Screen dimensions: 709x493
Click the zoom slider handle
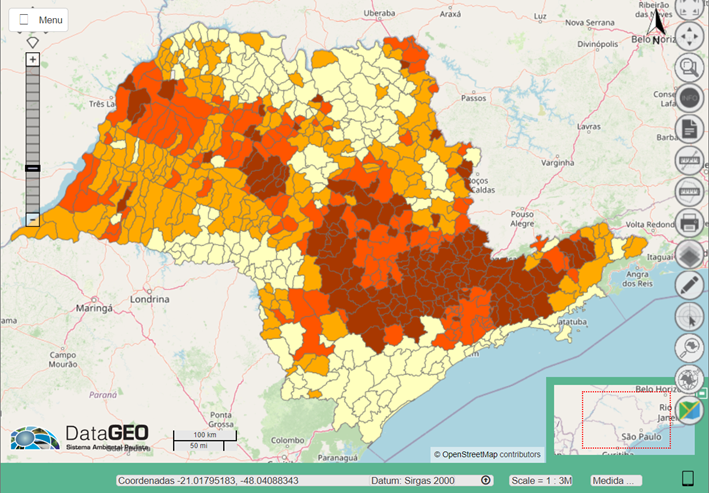pyautogui.click(x=32, y=169)
